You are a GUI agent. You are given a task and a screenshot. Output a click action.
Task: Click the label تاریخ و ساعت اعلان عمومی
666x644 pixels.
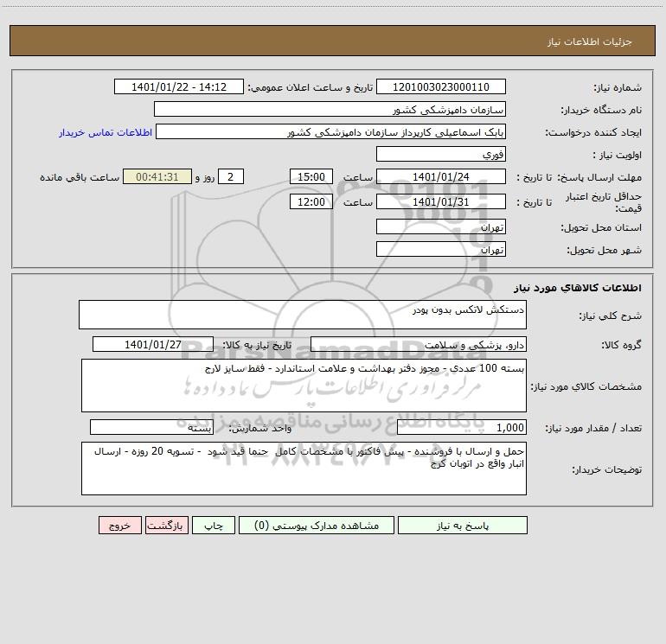click(310, 88)
